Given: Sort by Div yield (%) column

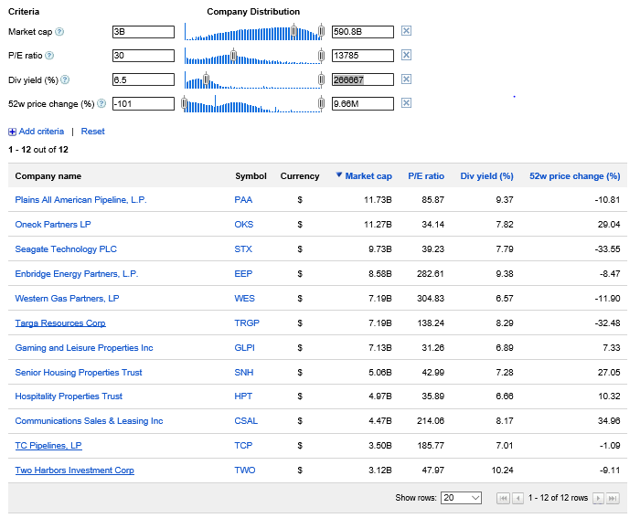Looking at the screenshot, I should (x=486, y=176).
